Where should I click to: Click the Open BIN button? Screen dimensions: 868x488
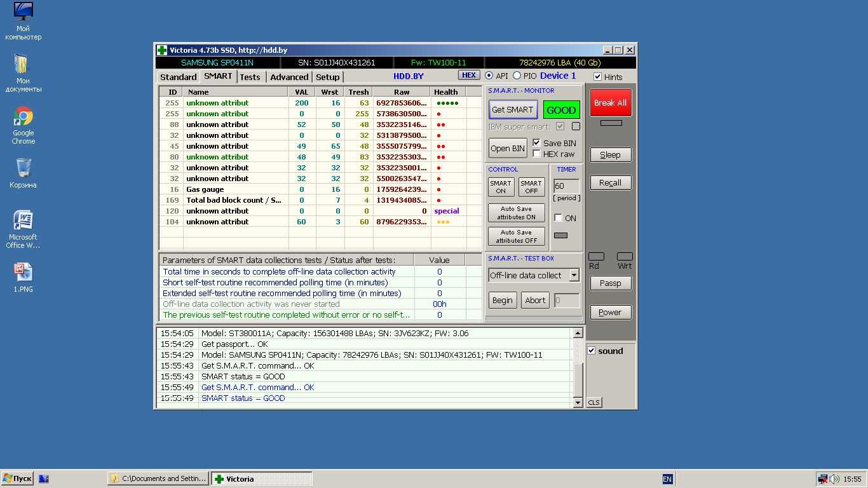pyautogui.click(x=508, y=148)
